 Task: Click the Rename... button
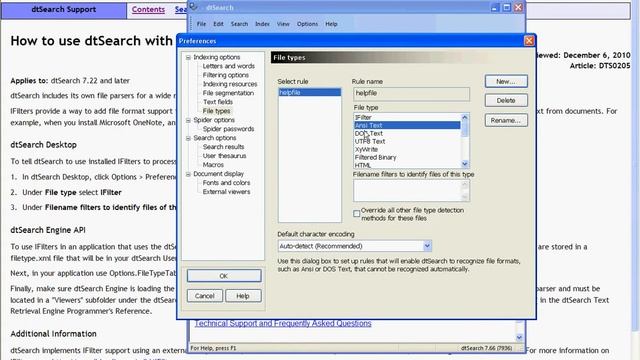tap(506, 120)
